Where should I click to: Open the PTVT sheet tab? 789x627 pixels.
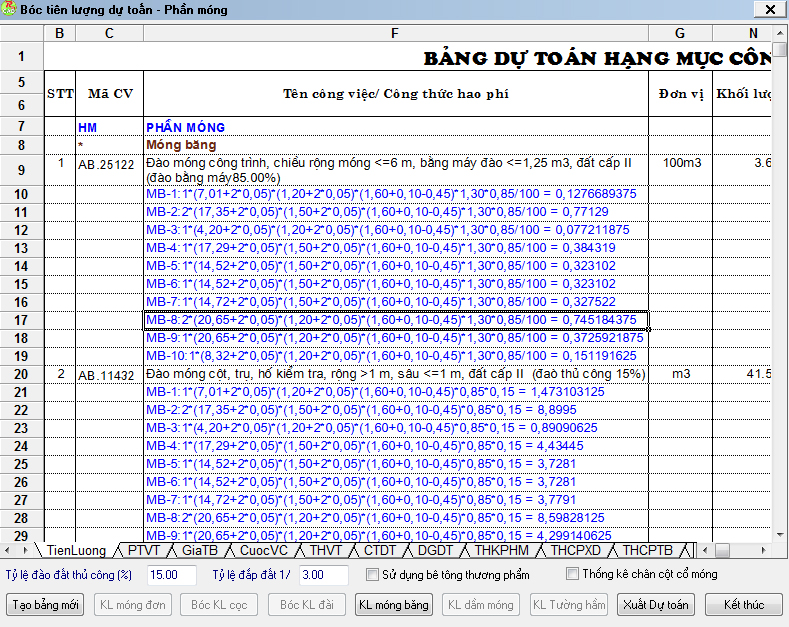[x=143, y=551]
